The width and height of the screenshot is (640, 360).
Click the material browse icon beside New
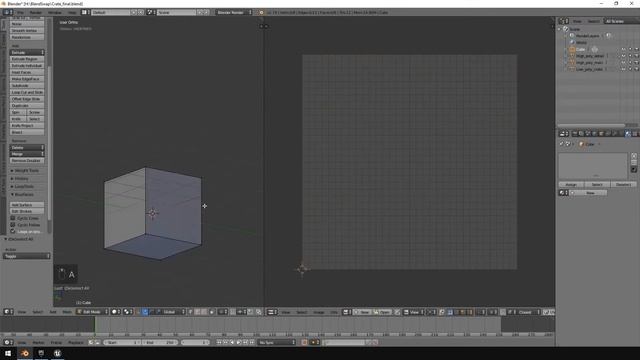[x=563, y=193]
